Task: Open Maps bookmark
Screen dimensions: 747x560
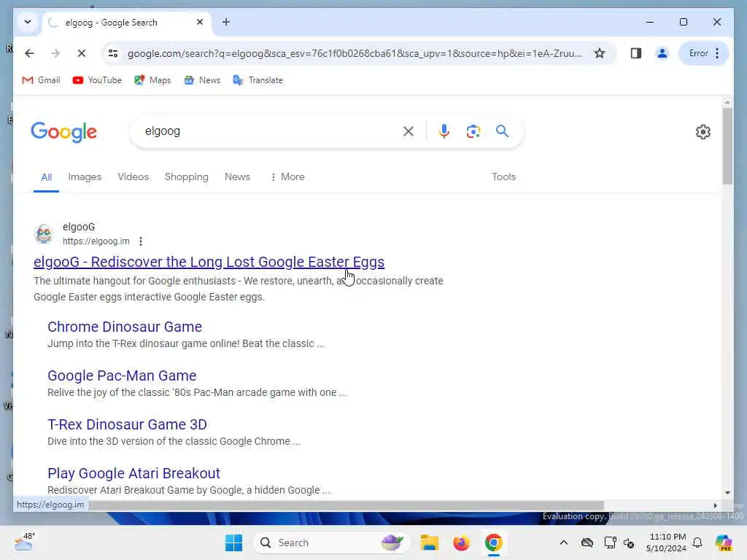Action: point(152,80)
